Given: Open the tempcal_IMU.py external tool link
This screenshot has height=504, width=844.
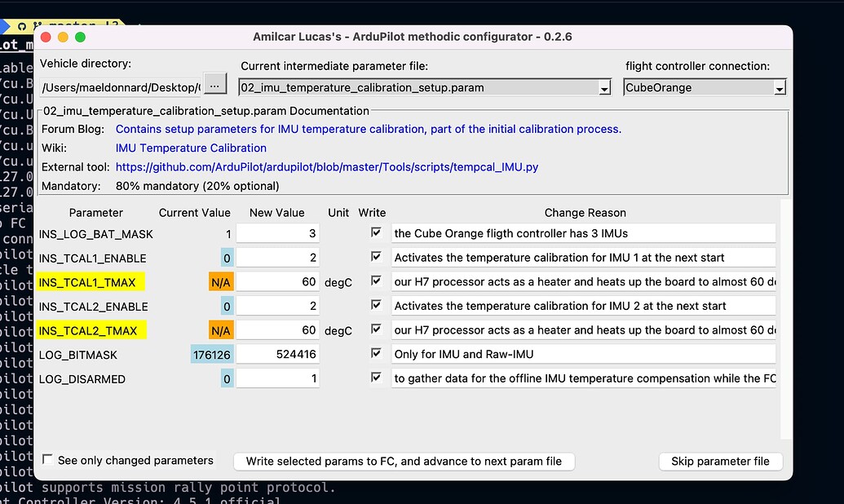Looking at the screenshot, I should tap(328, 166).
